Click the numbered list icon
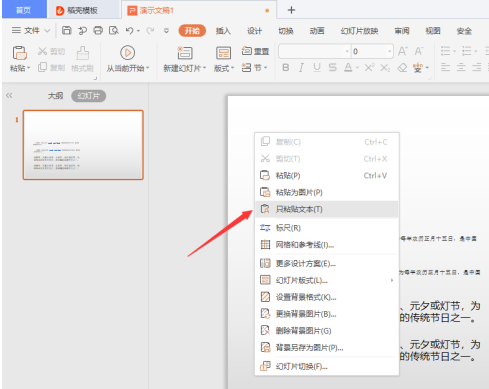Image resolution: width=489 pixels, height=389 pixels. click(x=466, y=51)
